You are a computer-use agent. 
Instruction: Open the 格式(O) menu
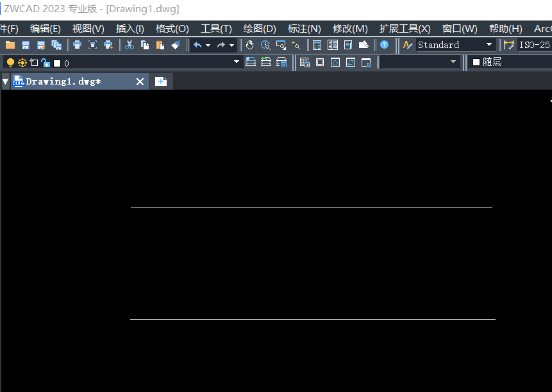tap(172, 28)
